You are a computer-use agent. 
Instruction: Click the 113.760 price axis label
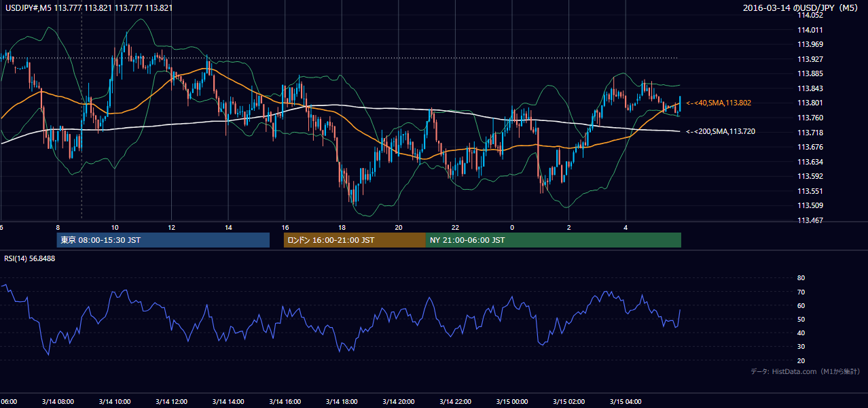(810, 118)
